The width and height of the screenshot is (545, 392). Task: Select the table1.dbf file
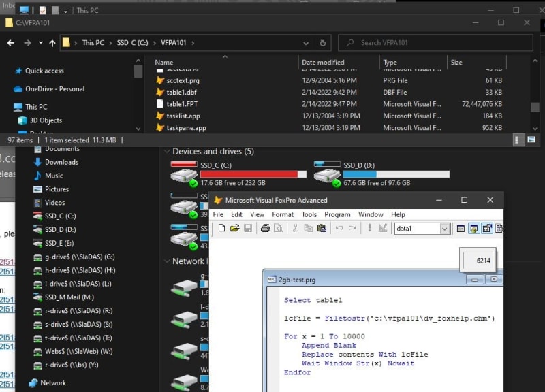181,93
